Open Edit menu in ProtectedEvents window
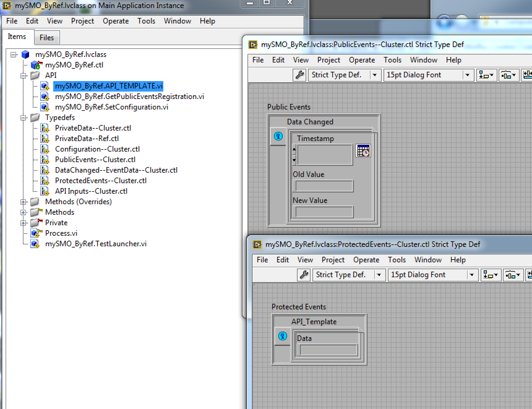Screen dimensions: 532x409 [283, 260]
